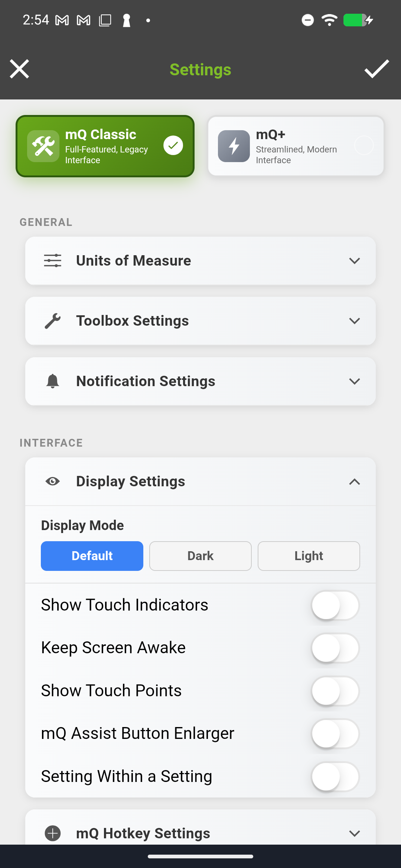
Task: Enable mQ Assist Button Enlarger
Action: click(334, 733)
